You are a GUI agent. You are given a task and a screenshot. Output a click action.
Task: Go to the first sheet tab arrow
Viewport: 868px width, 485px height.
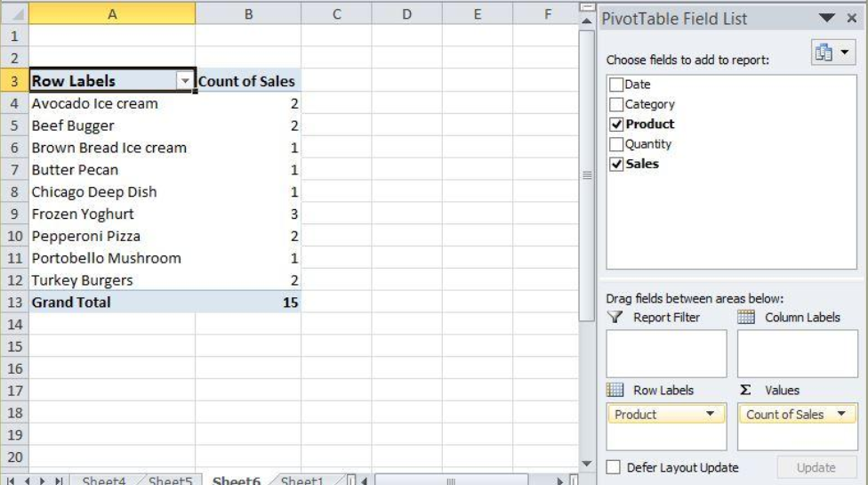(11, 481)
